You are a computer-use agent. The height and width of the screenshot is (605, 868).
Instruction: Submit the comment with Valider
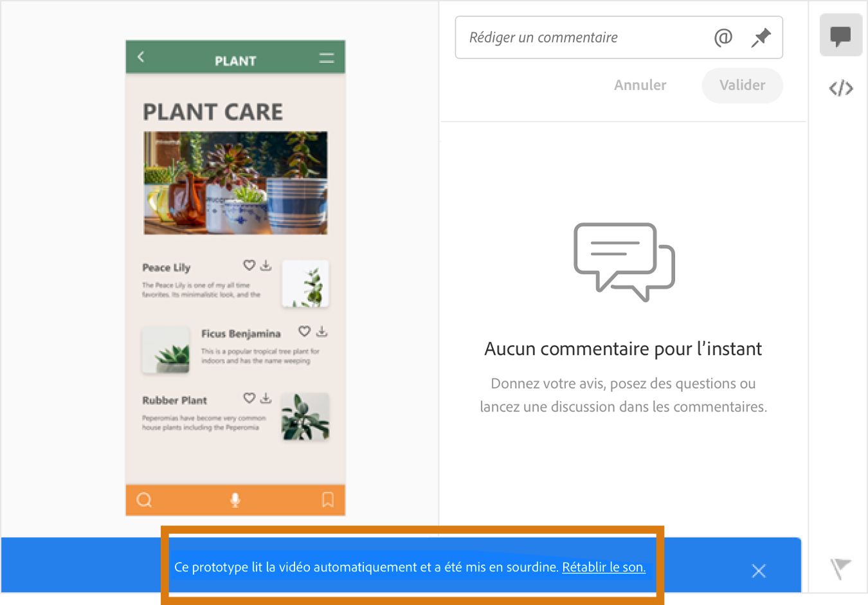[742, 85]
